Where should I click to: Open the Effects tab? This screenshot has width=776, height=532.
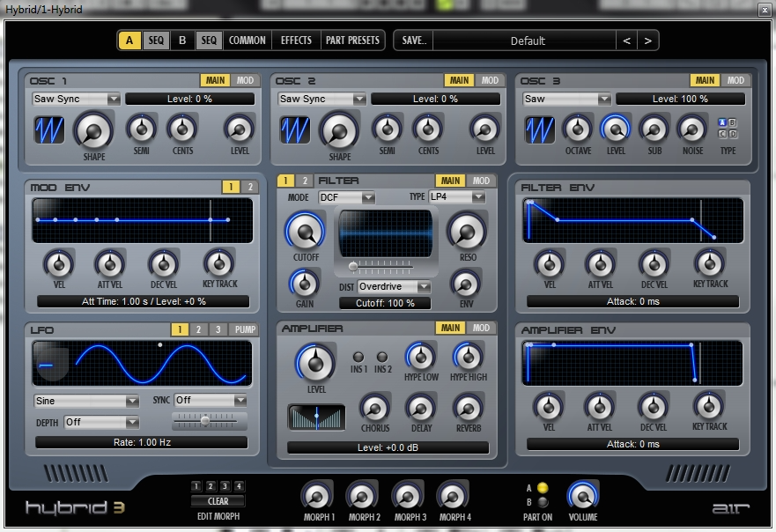point(296,41)
